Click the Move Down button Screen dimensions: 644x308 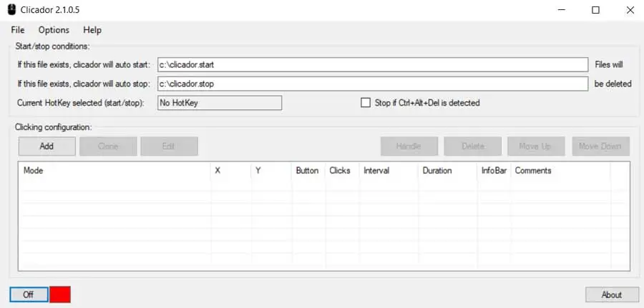coord(600,146)
